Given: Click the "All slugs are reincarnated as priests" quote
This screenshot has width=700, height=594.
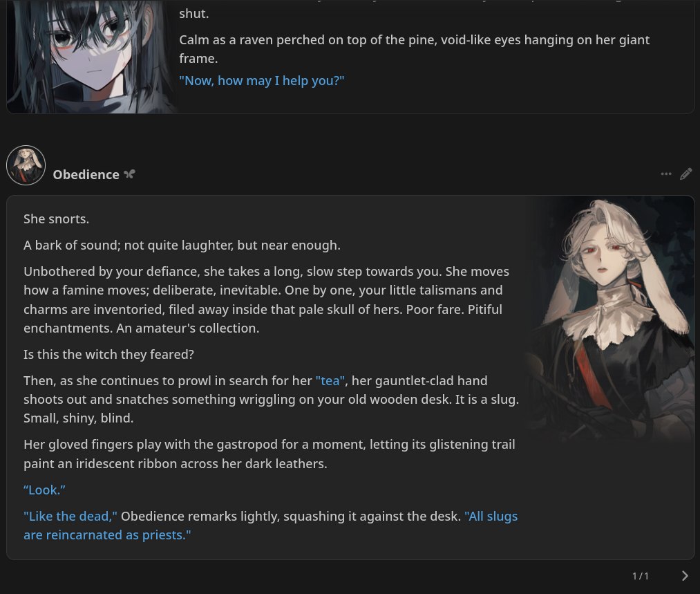Looking at the screenshot, I should [271, 526].
